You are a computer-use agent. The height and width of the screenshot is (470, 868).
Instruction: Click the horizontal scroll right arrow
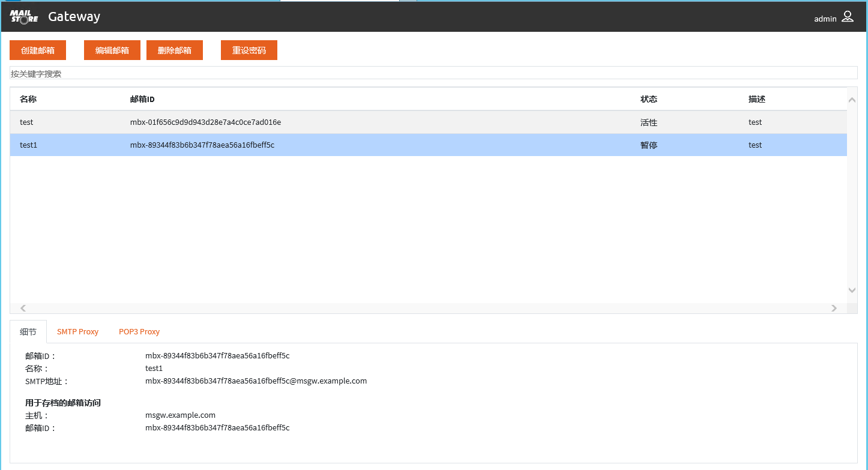(x=834, y=308)
